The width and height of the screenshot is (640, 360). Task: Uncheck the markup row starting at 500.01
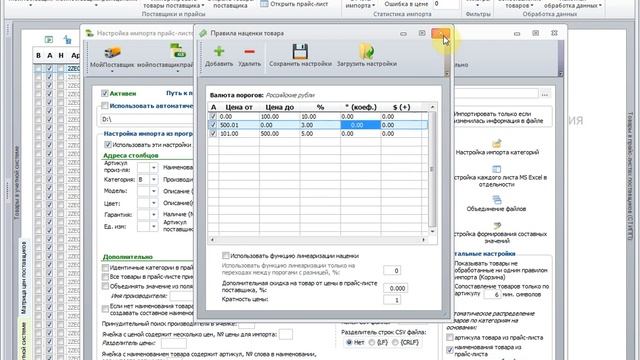pos(213,125)
